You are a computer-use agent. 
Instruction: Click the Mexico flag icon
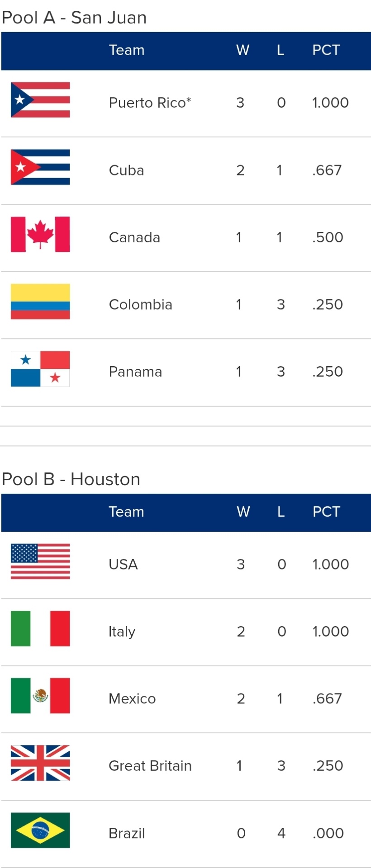(x=40, y=696)
